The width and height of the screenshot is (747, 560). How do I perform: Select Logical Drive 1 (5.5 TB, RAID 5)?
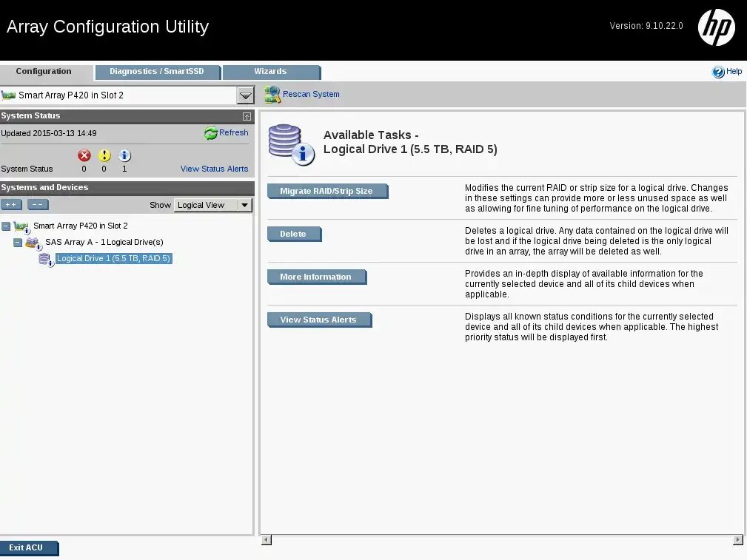(113, 258)
